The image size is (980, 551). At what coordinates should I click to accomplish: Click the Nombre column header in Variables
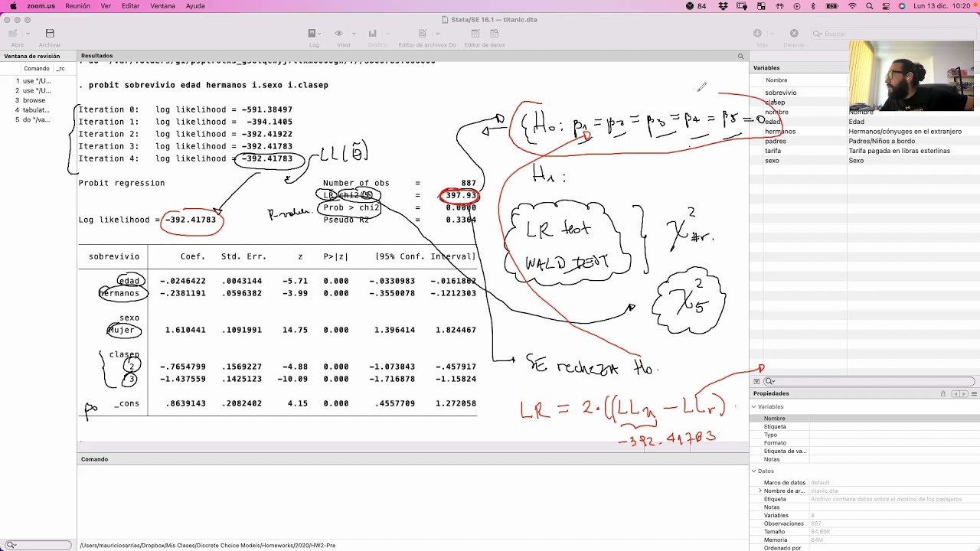pyautogui.click(x=776, y=80)
